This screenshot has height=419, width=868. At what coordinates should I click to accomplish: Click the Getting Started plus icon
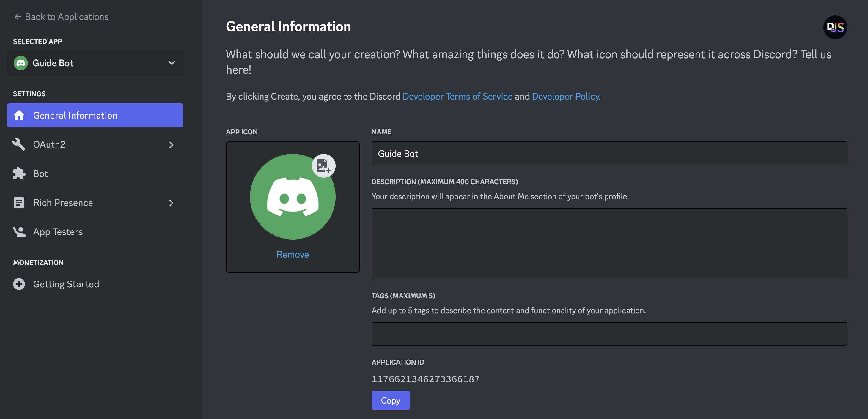coord(19,284)
